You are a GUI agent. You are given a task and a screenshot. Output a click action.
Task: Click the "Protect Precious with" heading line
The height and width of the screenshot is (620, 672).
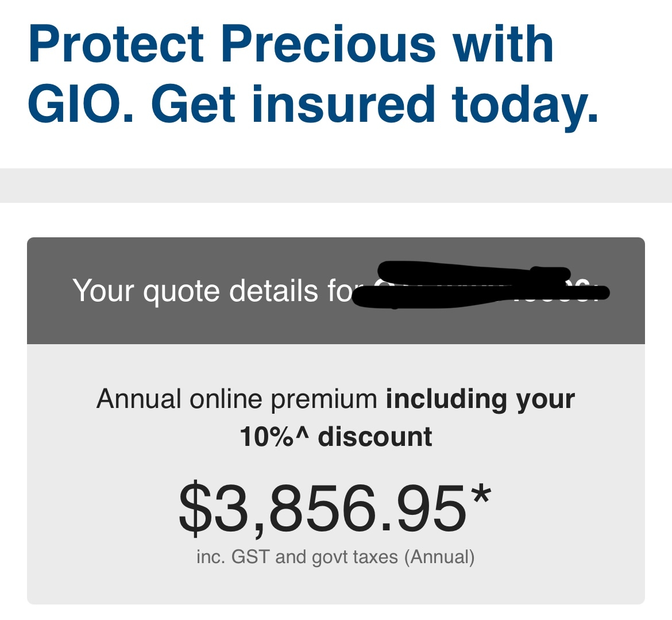(291, 45)
